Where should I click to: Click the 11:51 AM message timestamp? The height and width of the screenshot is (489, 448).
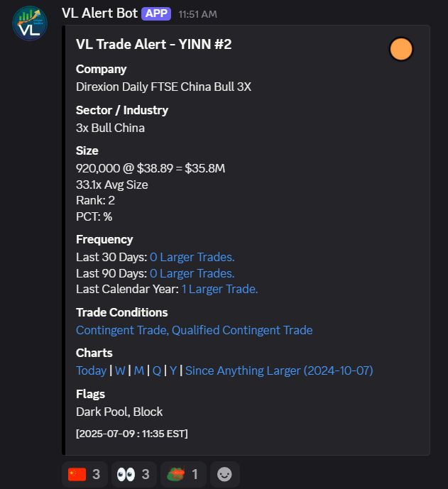(198, 14)
